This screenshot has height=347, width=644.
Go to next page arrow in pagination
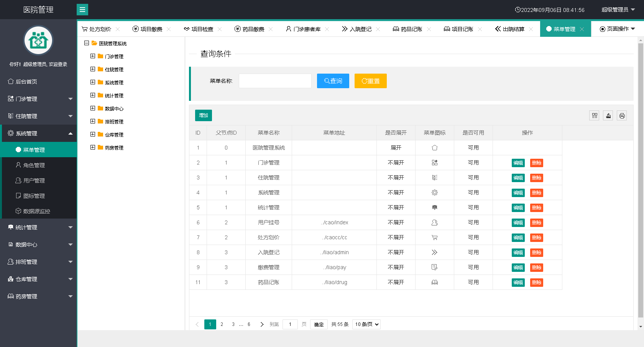[x=262, y=324]
